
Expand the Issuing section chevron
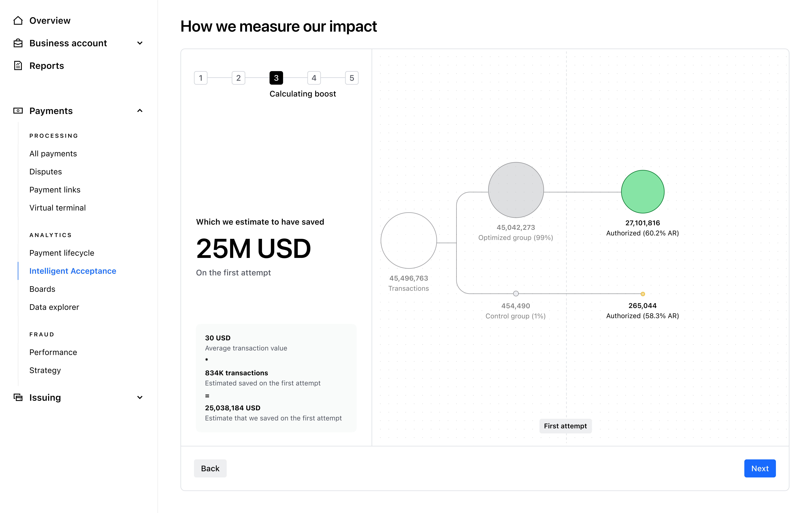140,397
